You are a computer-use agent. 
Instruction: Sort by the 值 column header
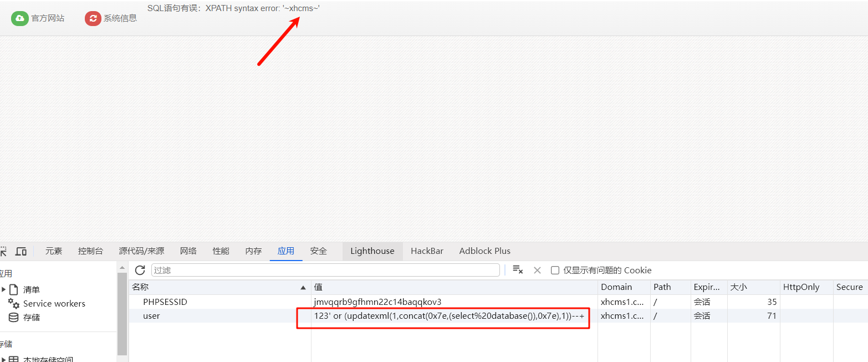(x=455, y=287)
